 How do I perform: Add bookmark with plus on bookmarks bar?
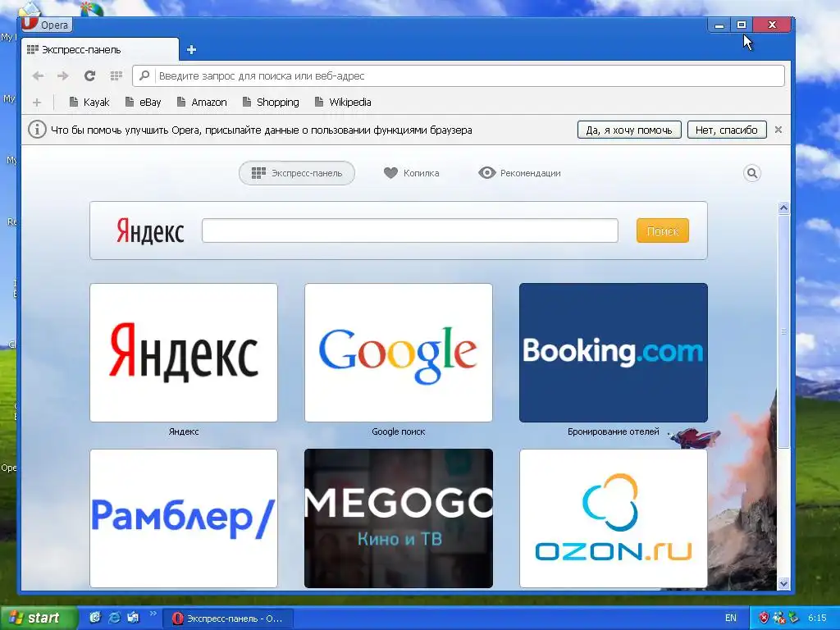[x=37, y=103]
